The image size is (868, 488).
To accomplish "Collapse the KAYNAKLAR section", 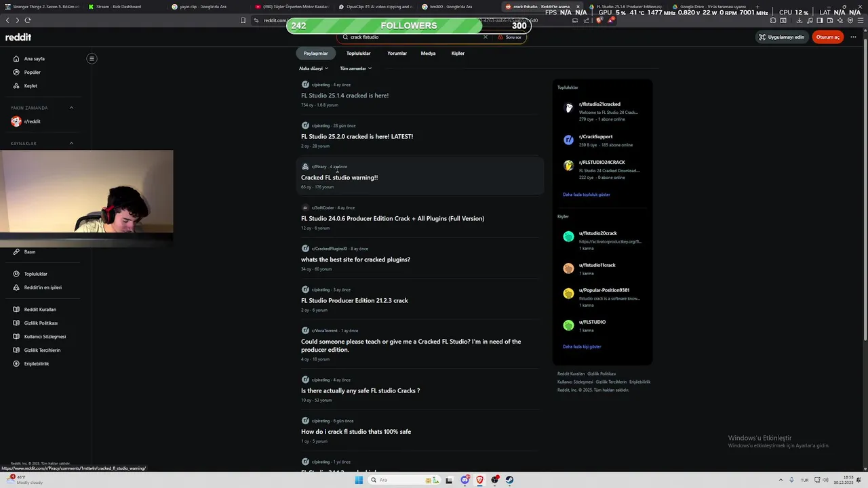I will pyautogui.click(x=71, y=144).
